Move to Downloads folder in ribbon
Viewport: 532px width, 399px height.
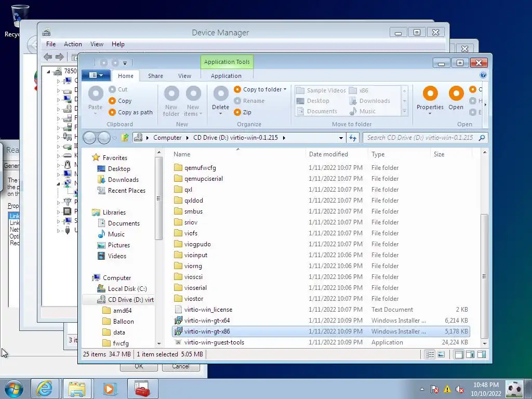click(370, 101)
